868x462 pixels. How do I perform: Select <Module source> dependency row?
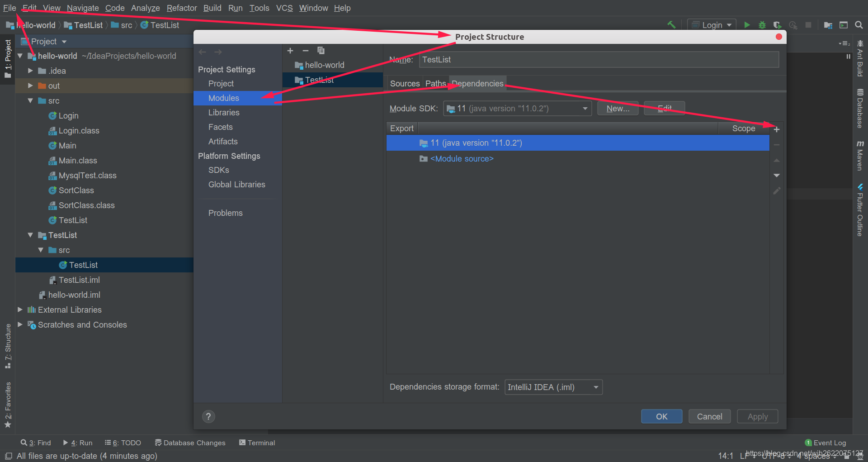coord(578,159)
